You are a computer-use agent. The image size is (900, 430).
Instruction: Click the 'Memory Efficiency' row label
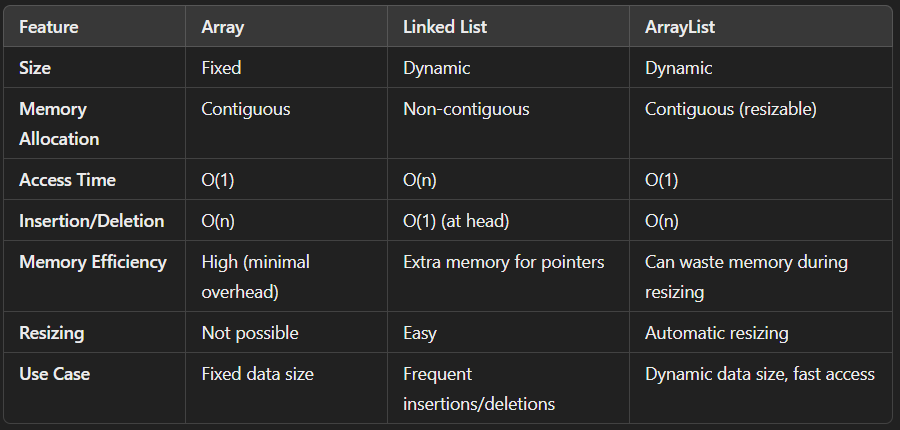pyautogui.click(x=92, y=262)
